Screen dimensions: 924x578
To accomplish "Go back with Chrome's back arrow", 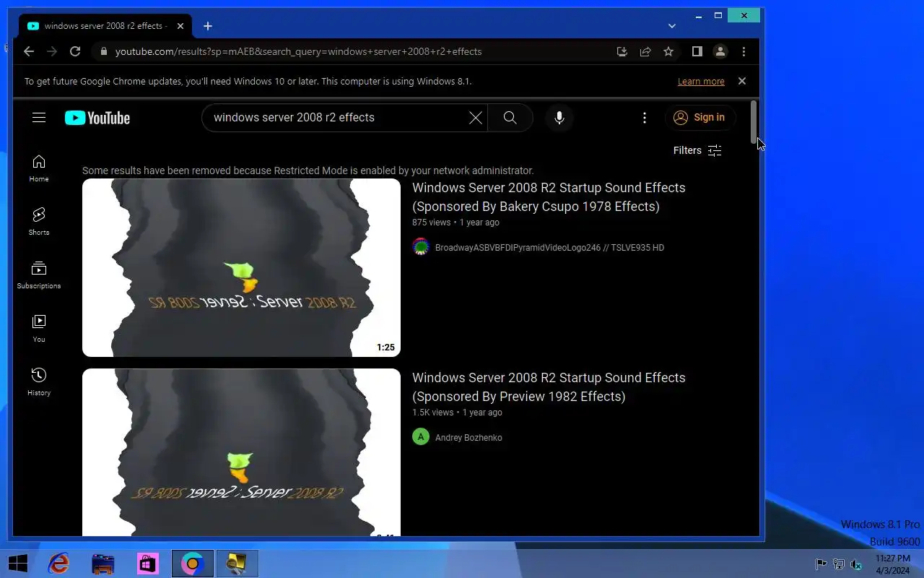I will pyautogui.click(x=29, y=51).
